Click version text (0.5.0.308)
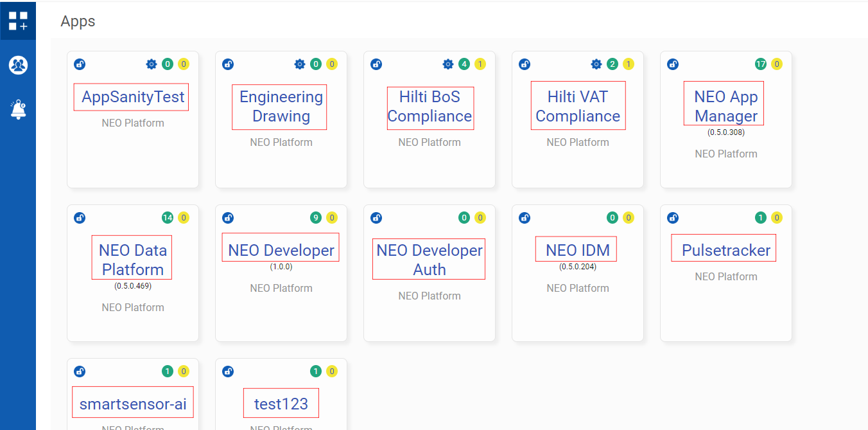Image resolution: width=868 pixels, height=430 pixels. 726,132
